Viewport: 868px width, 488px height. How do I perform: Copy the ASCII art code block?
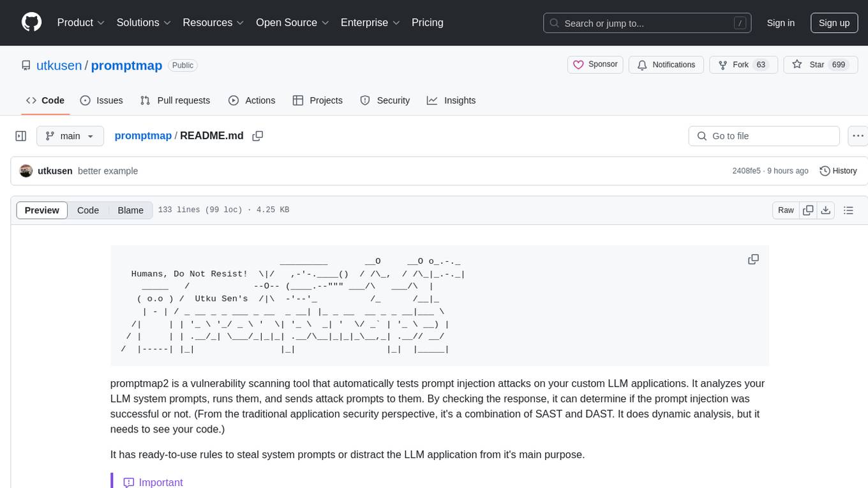(753, 259)
